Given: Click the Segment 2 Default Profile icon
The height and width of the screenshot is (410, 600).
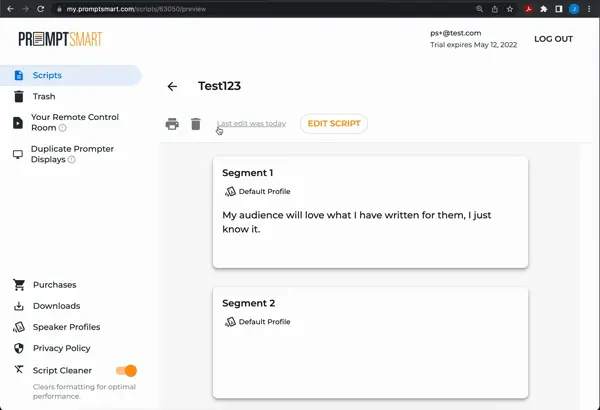Looking at the screenshot, I should coord(230,322).
